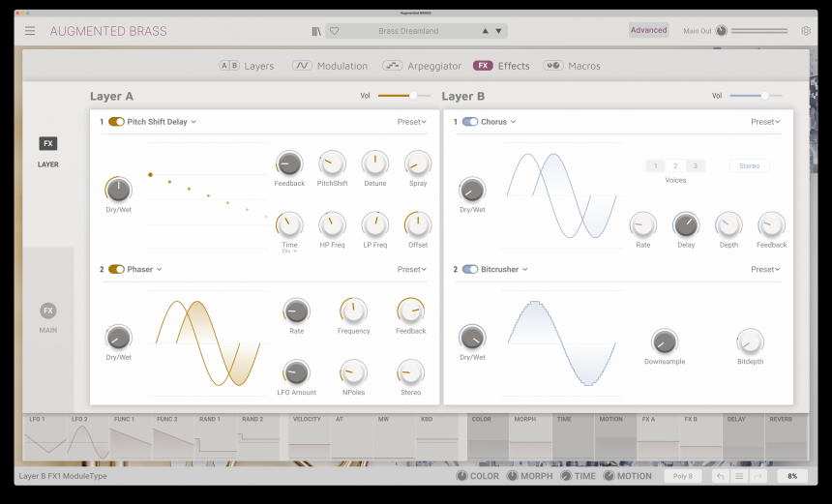The image size is (832, 504).
Task: Adjust the Layer B Vol slider
Action: 756,96
